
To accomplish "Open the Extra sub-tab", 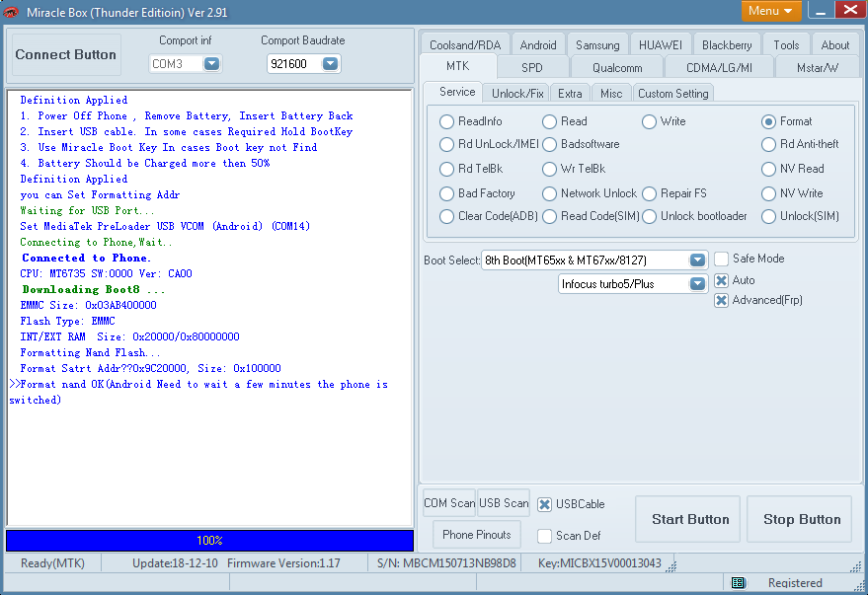I will coord(570,94).
